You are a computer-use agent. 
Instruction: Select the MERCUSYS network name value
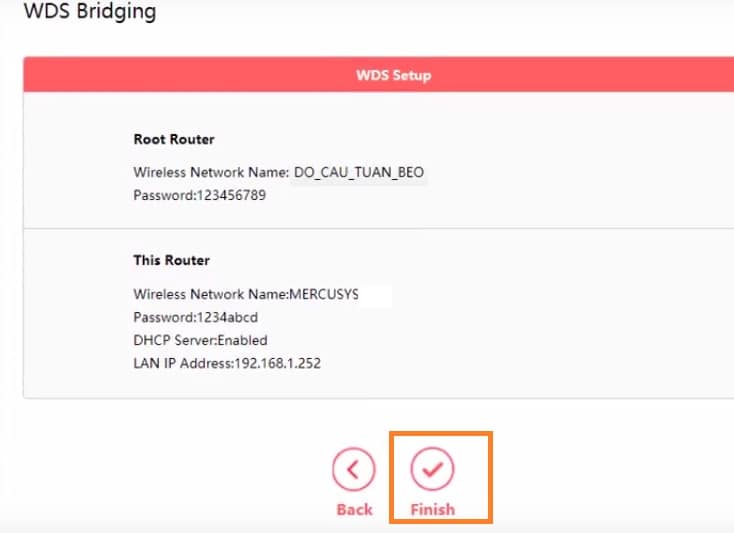[x=323, y=294]
